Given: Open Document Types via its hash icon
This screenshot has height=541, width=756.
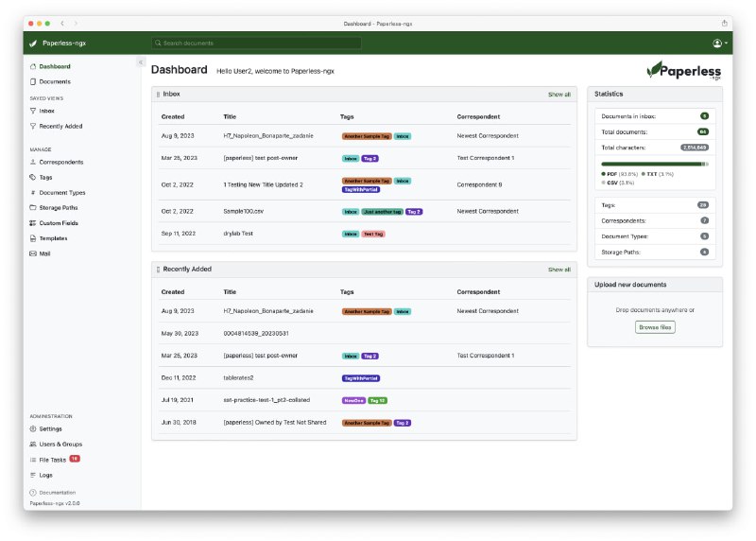Looking at the screenshot, I should (x=34, y=192).
